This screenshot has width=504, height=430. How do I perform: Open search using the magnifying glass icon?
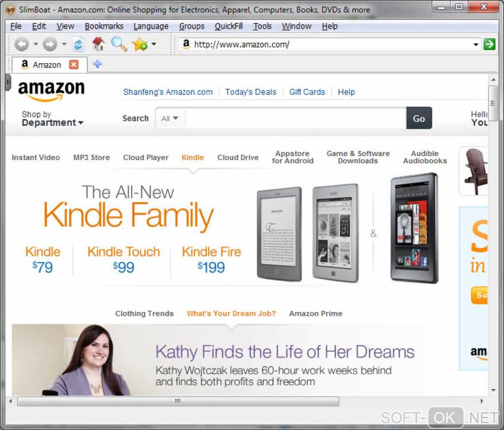tap(119, 44)
